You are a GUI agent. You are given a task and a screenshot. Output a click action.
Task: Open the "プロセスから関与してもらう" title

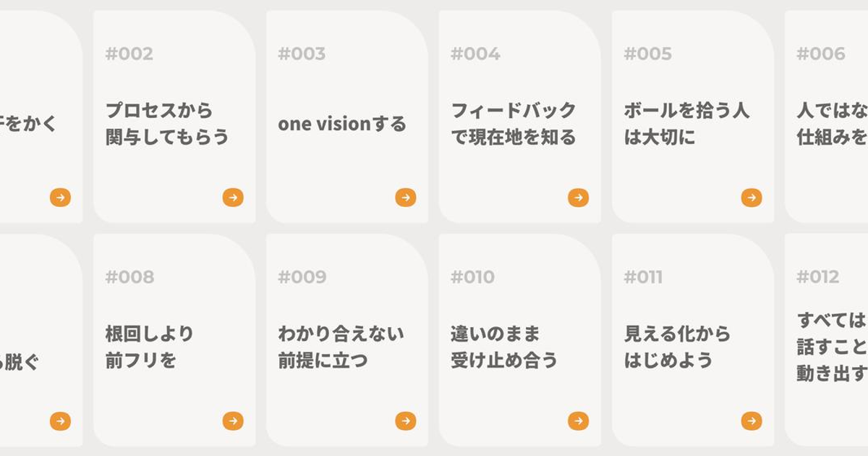[167, 124]
